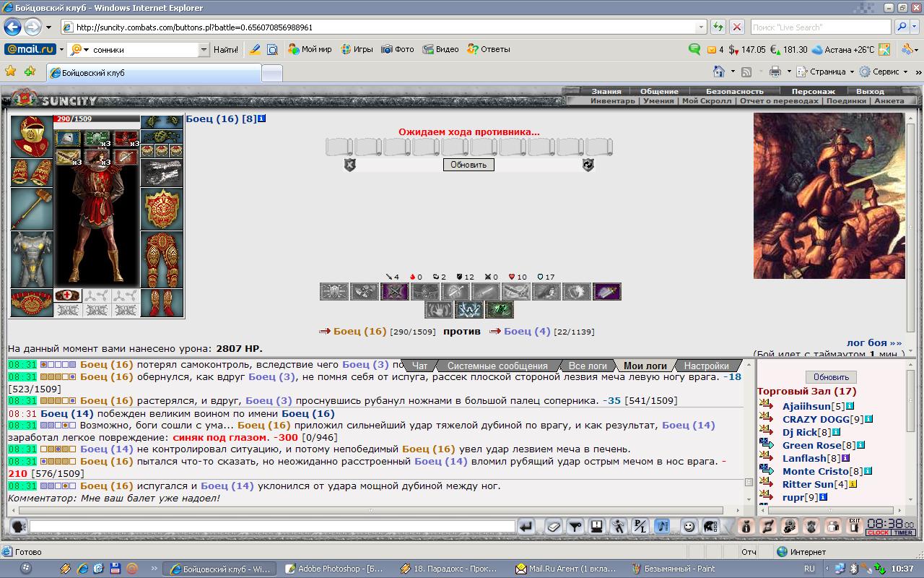
Task: Click the smiley icon in chat toolbar
Action: 689,527
